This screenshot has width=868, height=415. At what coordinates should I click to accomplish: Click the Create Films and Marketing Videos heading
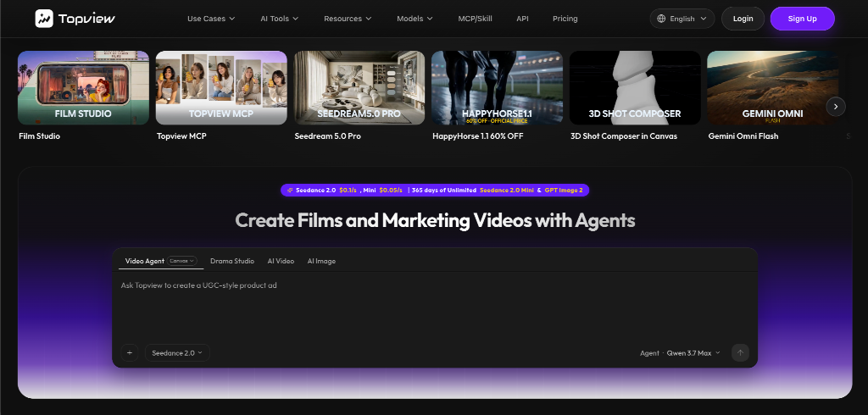pyautogui.click(x=435, y=220)
